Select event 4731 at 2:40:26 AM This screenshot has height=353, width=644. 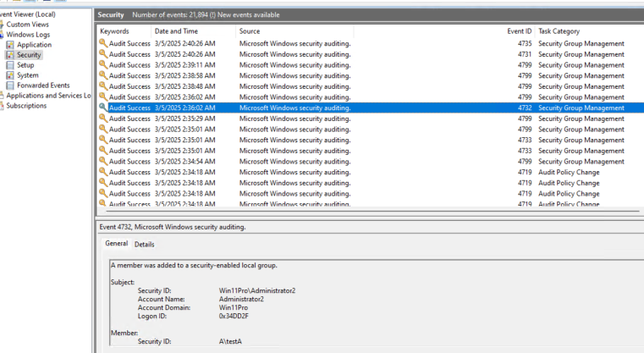click(371, 54)
